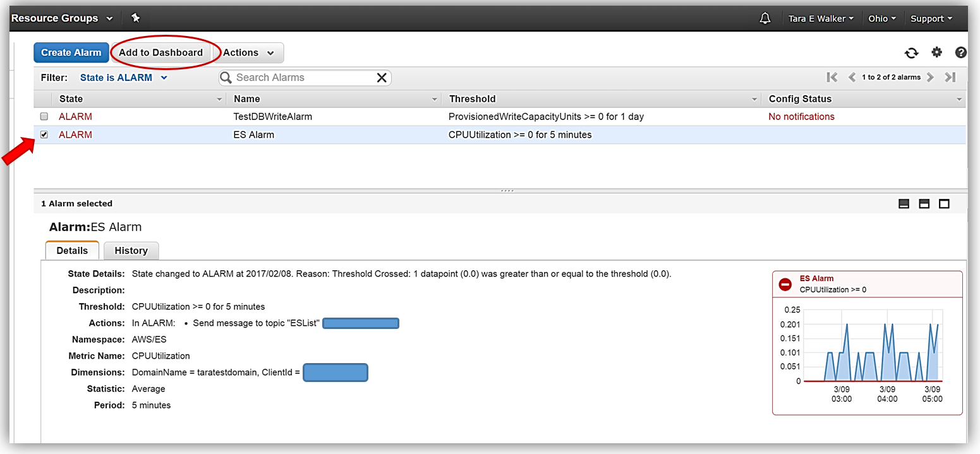Clear the Search Alarms field

pos(382,78)
